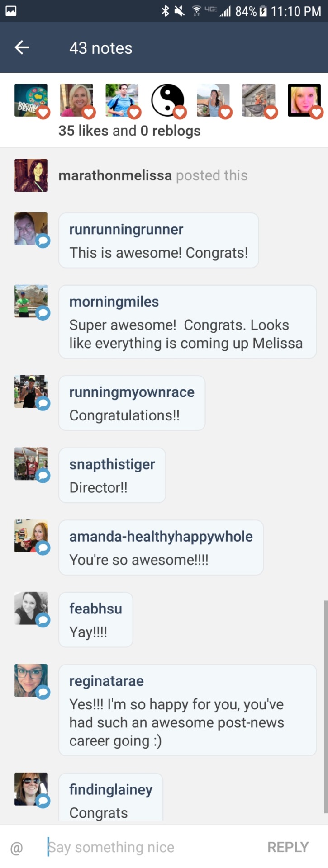
Task: Tap the marathonmelissa username
Action: [115, 175]
